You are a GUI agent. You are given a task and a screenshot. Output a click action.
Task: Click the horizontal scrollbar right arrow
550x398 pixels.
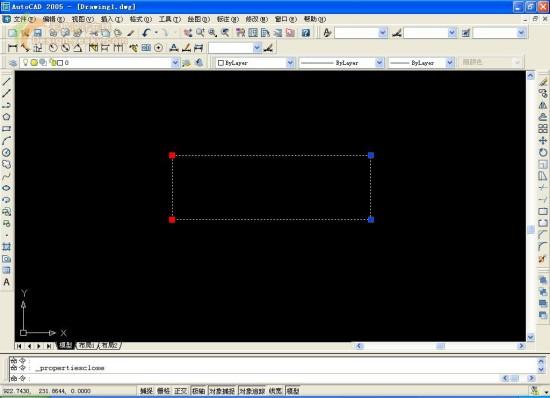pyautogui.click(x=521, y=346)
